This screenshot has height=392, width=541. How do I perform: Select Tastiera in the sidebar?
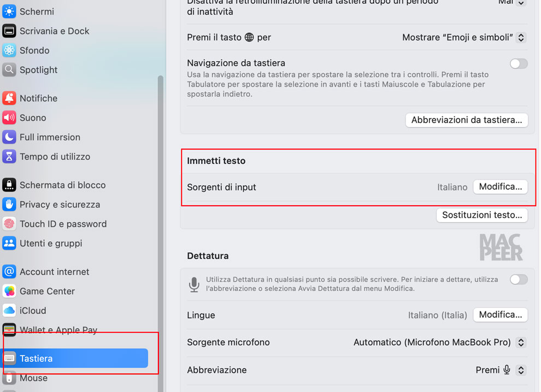pos(75,358)
